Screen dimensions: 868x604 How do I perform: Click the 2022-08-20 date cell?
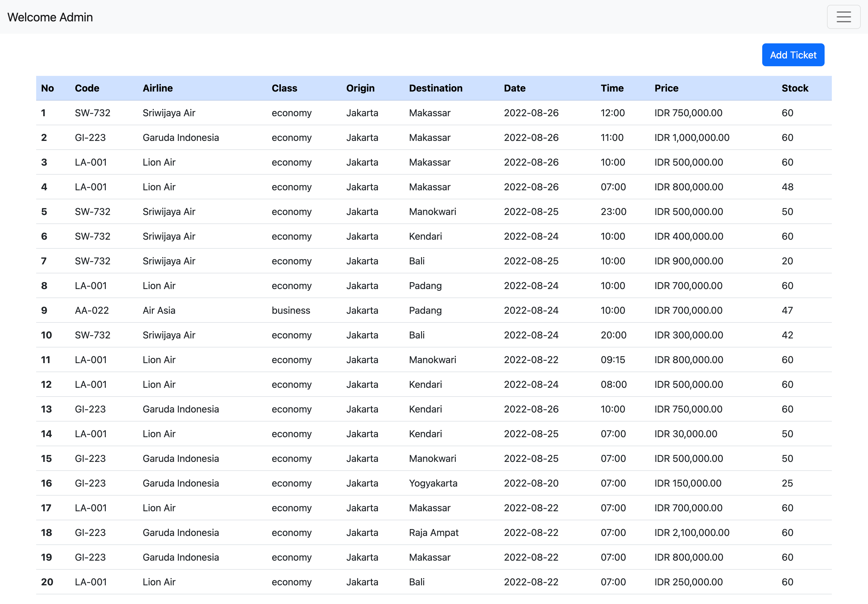531,483
